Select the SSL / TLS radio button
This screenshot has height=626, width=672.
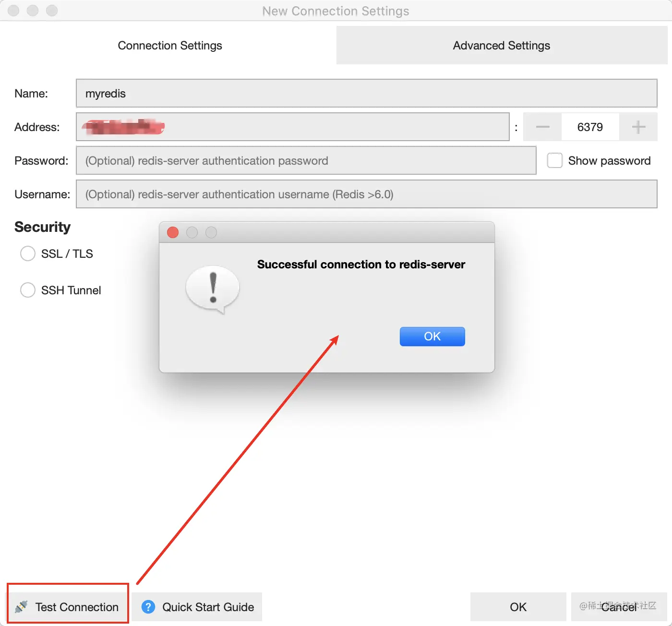click(x=28, y=253)
